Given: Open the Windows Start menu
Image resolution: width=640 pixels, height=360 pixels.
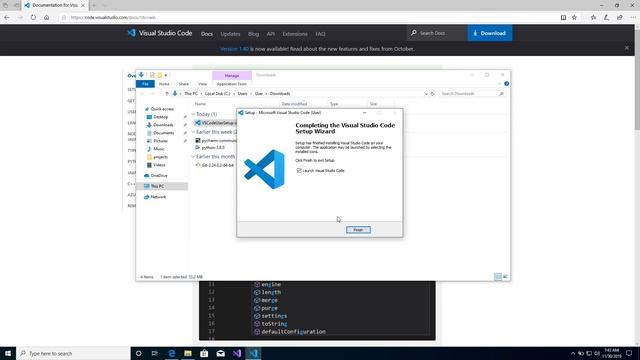Looking at the screenshot, I should click(x=8, y=353).
